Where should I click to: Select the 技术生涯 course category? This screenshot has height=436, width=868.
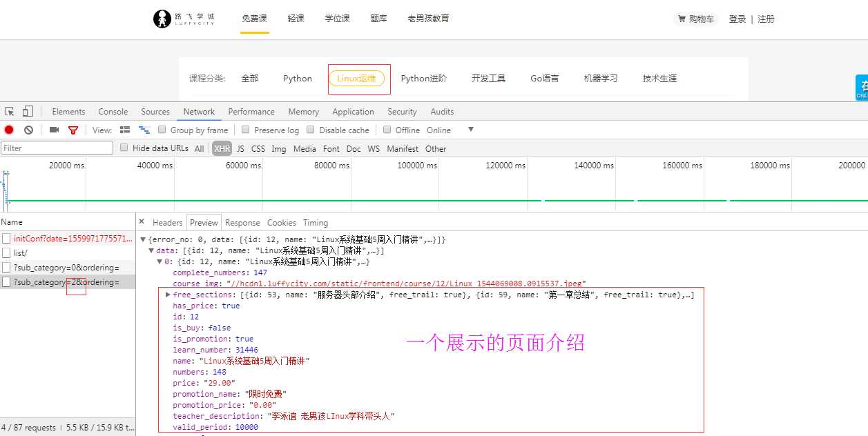tap(659, 79)
